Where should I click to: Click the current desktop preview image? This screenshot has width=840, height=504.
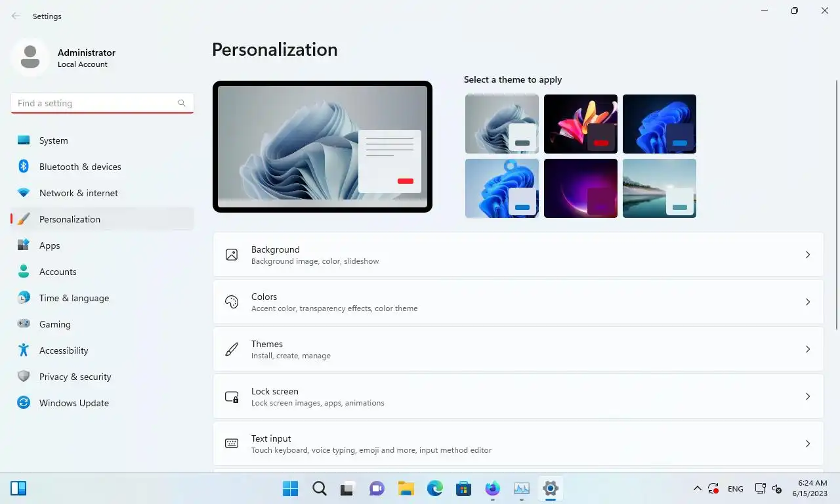pos(322,147)
